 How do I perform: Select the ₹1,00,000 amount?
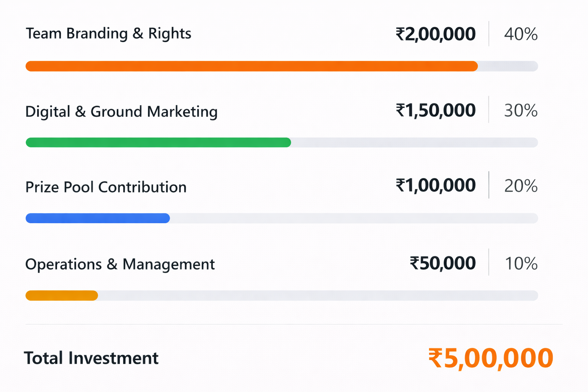click(436, 186)
